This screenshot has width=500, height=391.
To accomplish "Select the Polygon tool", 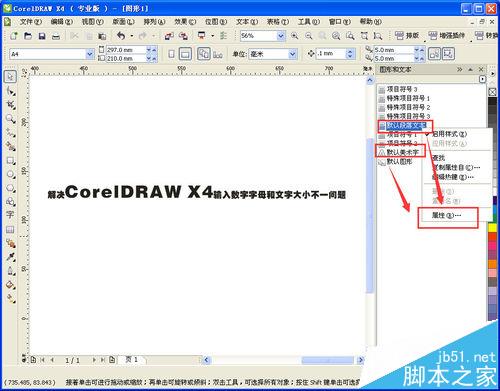I will (x=11, y=188).
